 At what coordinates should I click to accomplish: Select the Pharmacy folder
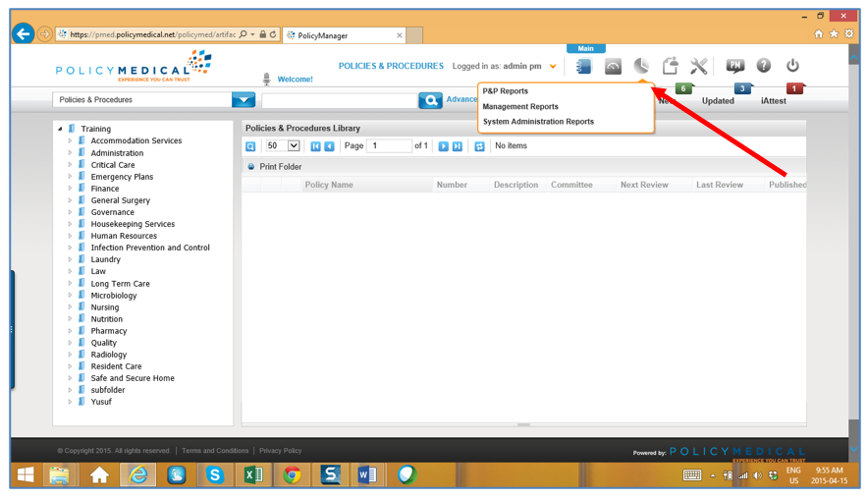pyautogui.click(x=108, y=331)
